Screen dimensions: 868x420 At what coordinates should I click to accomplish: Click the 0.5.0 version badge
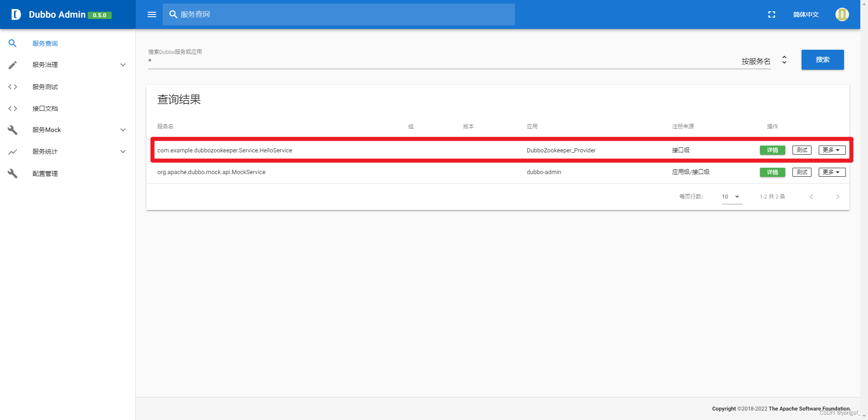[99, 15]
